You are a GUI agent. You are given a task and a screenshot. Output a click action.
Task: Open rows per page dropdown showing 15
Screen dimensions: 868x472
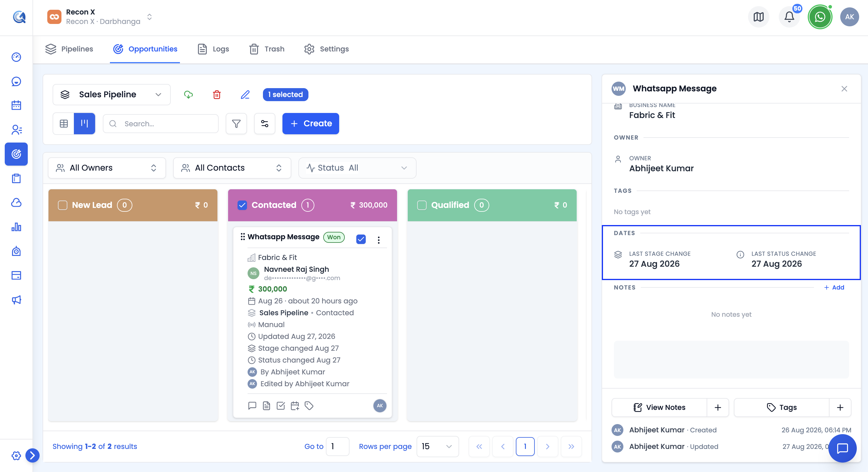point(437,446)
